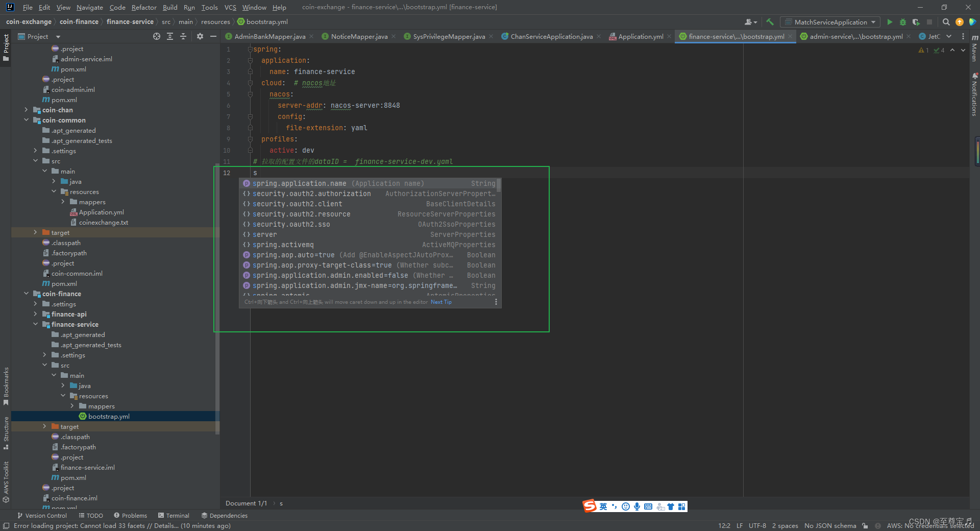Start debugging via the bug icon
This screenshot has width=980, height=531.
[x=902, y=22]
